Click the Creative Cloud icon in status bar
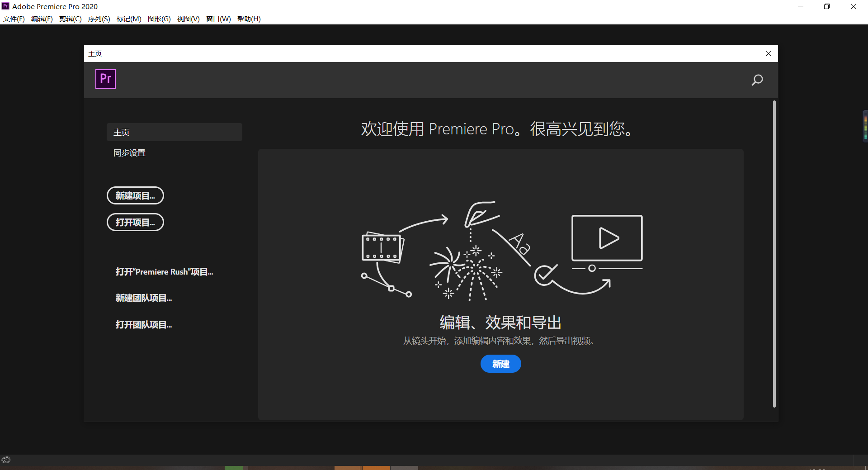Screen dimensions: 868x470 [x=6, y=460]
